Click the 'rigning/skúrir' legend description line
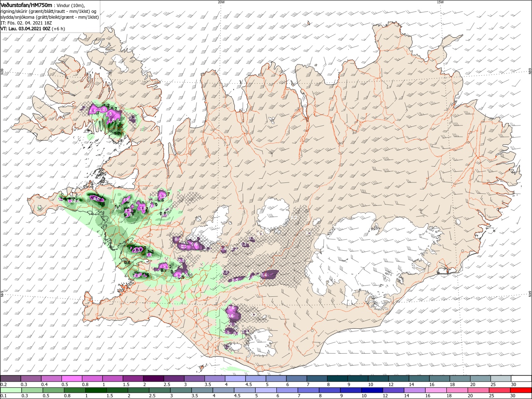 pyautogui.click(x=49, y=11)
